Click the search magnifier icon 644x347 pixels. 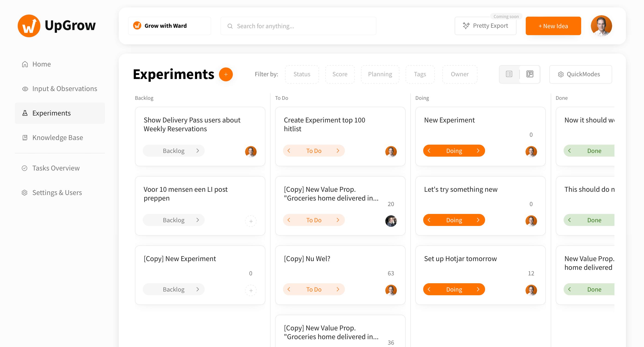[x=230, y=26]
